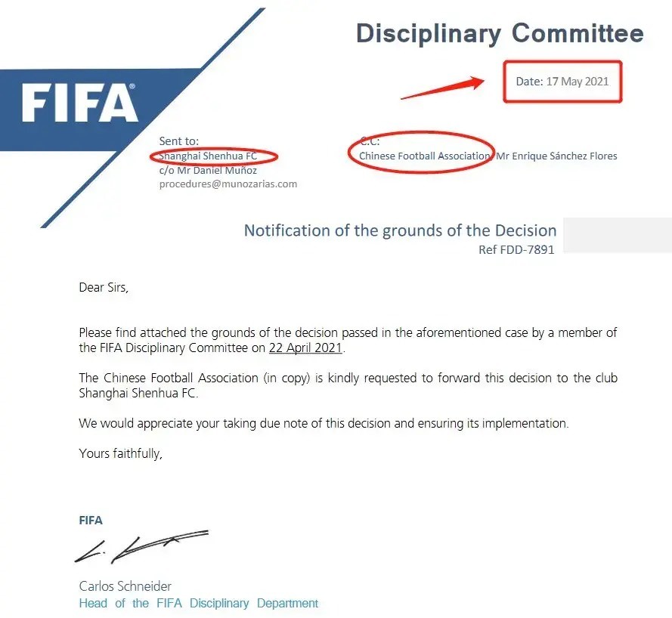Click the underlined date 22 April 2021
Screen dimensions: 672x618
click(305, 348)
